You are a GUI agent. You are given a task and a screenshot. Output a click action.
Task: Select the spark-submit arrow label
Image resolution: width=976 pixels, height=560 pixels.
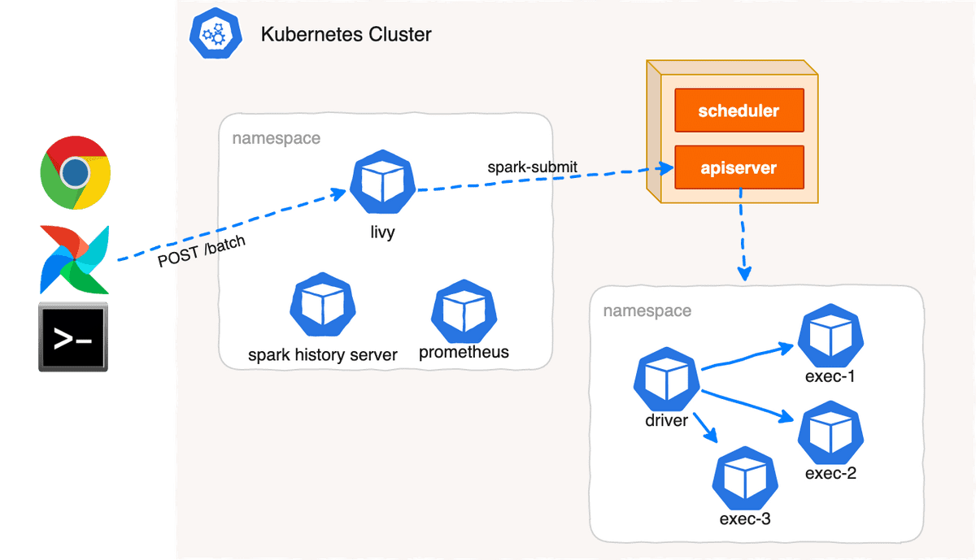(533, 167)
